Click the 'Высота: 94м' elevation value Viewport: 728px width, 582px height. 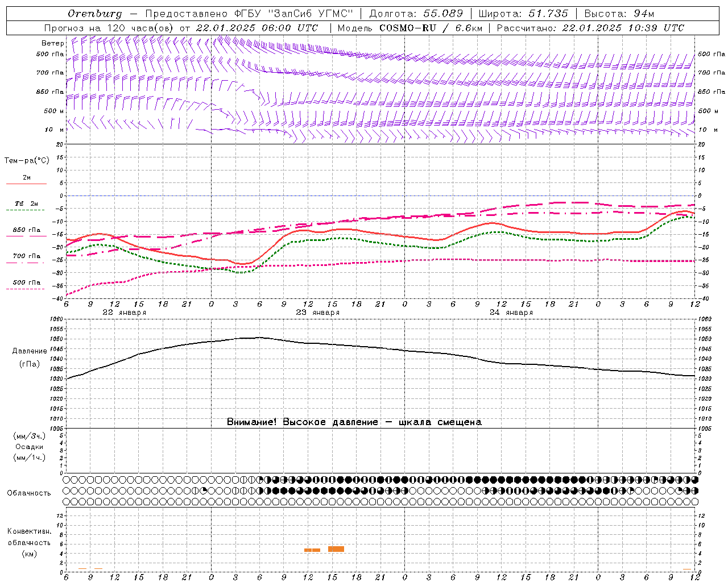tap(619, 14)
